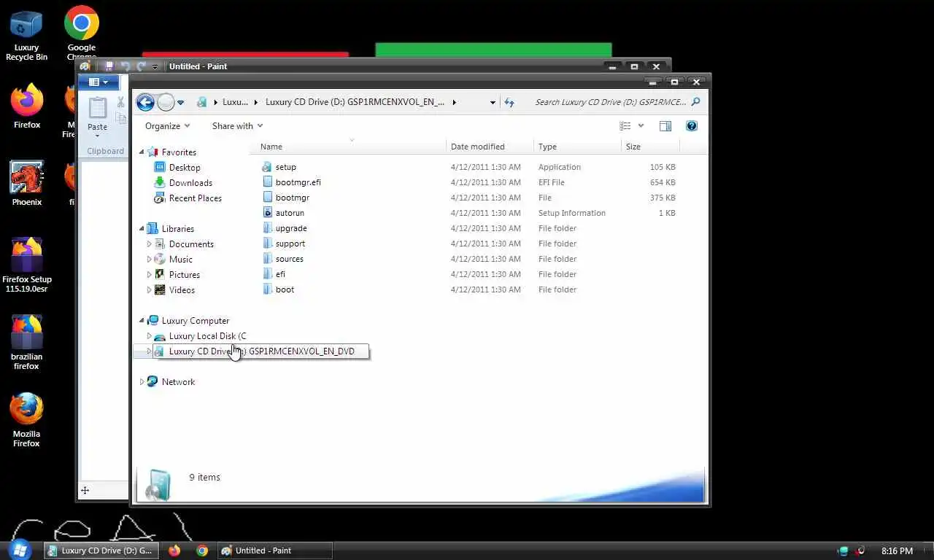Screen dimensions: 934x560
Task: Click the 105 KB size cell
Action: point(663,167)
